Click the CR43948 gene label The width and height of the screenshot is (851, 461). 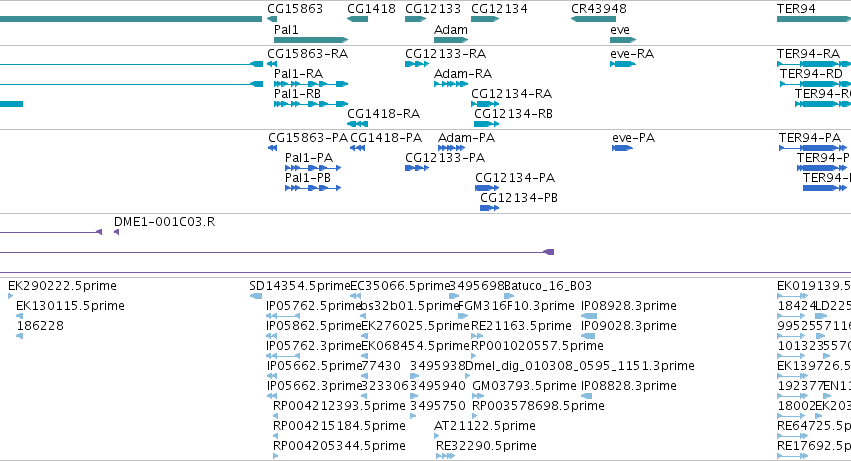[599, 9]
